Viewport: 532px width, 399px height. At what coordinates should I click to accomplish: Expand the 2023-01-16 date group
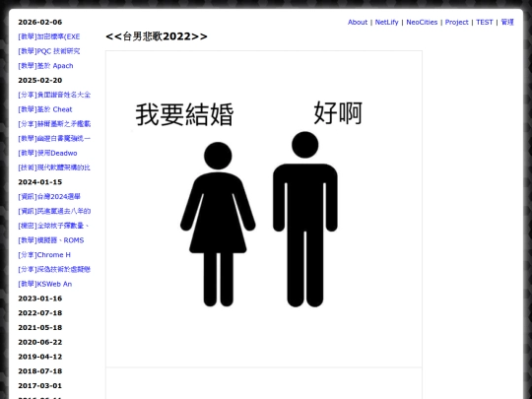point(40,299)
